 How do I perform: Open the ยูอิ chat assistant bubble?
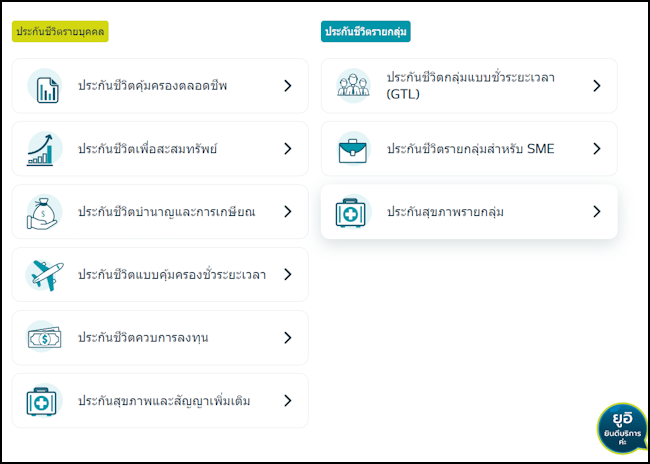(623, 427)
